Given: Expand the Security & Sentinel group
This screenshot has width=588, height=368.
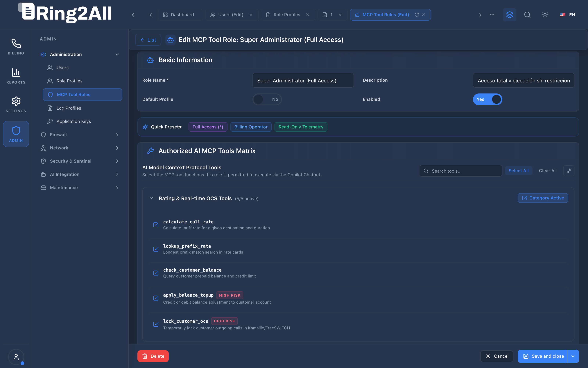Looking at the screenshot, I should click(x=80, y=161).
